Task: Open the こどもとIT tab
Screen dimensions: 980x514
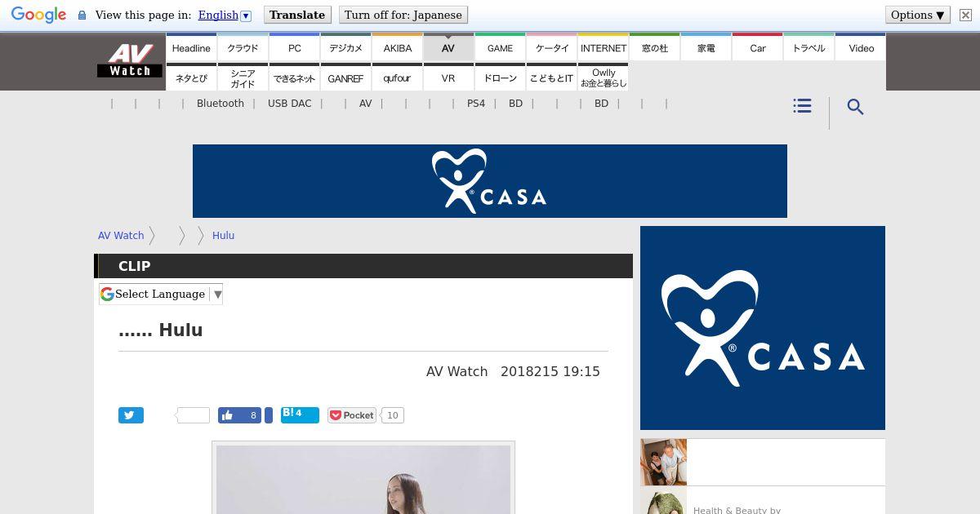Action: (x=551, y=78)
